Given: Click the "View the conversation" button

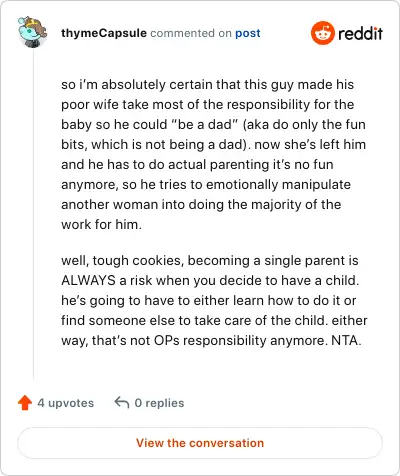Looking at the screenshot, I should click(200, 443).
